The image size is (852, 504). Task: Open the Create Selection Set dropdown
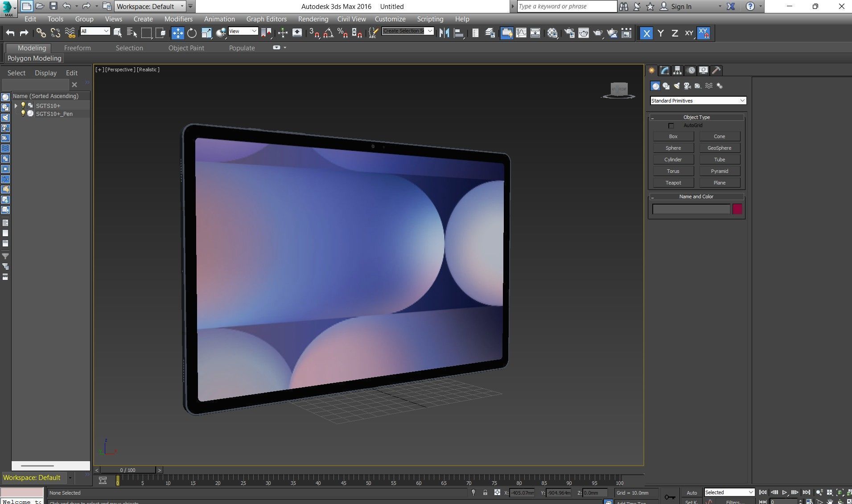pyautogui.click(x=408, y=31)
